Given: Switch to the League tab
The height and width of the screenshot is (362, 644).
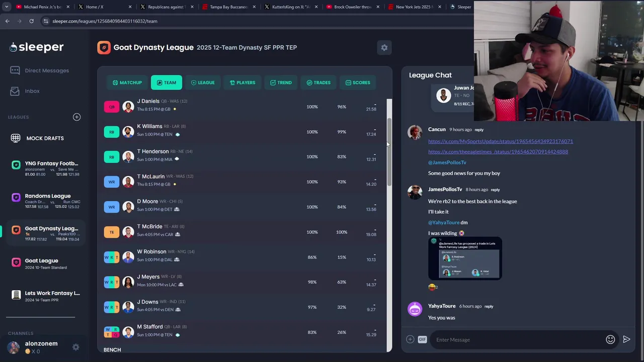Looking at the screenshot, I should (x=203, y=82).
